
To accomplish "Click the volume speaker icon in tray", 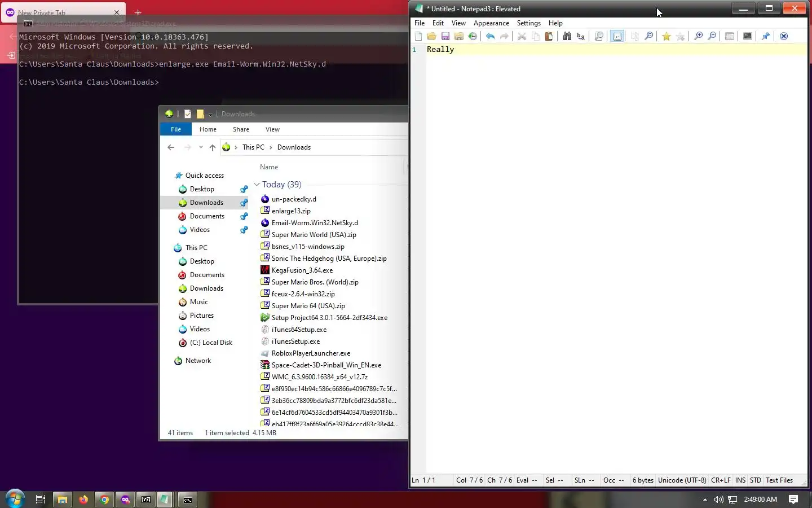I will point(718,500).
